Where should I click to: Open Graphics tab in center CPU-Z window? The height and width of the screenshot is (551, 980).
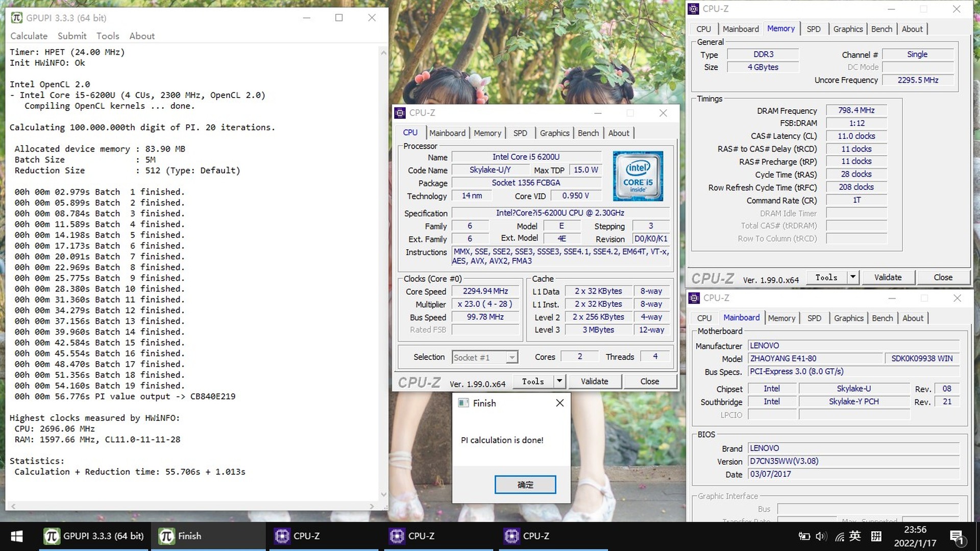pyautogui.click(x=554, y=133)
